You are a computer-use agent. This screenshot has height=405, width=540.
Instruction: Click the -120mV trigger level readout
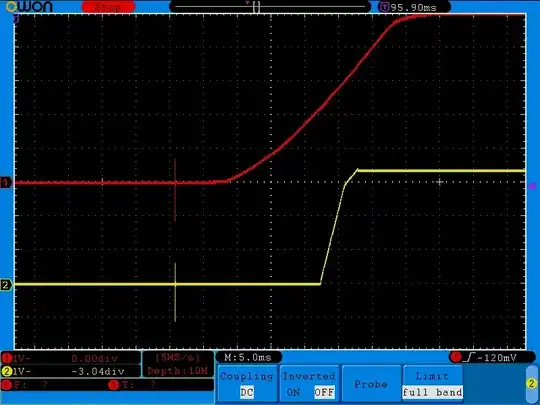click(x=497, y=358)
